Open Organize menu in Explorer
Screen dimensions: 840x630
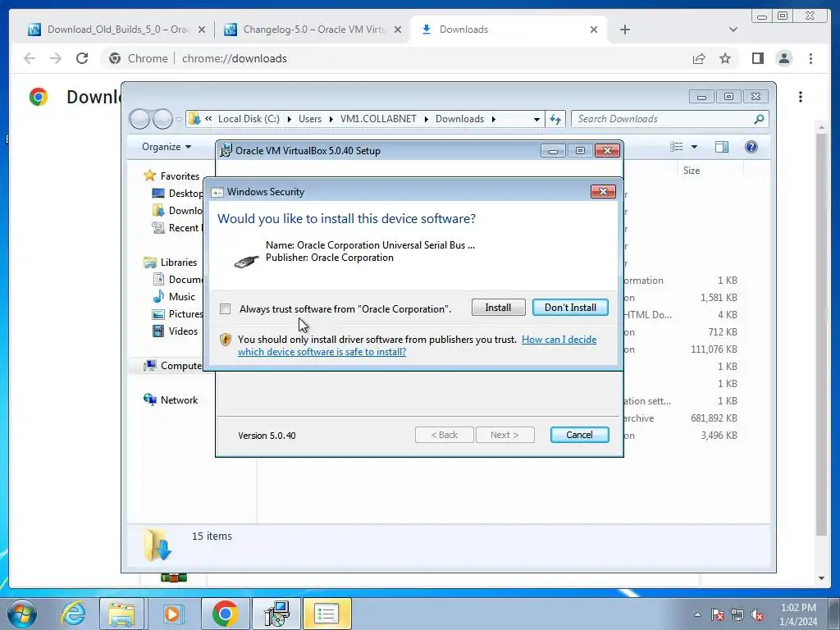pos(166,147)
